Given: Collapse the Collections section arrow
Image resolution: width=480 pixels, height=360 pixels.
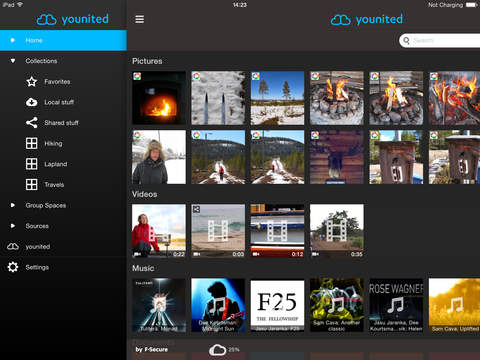Looking at the screenshot, I should (x=13, y=61).
